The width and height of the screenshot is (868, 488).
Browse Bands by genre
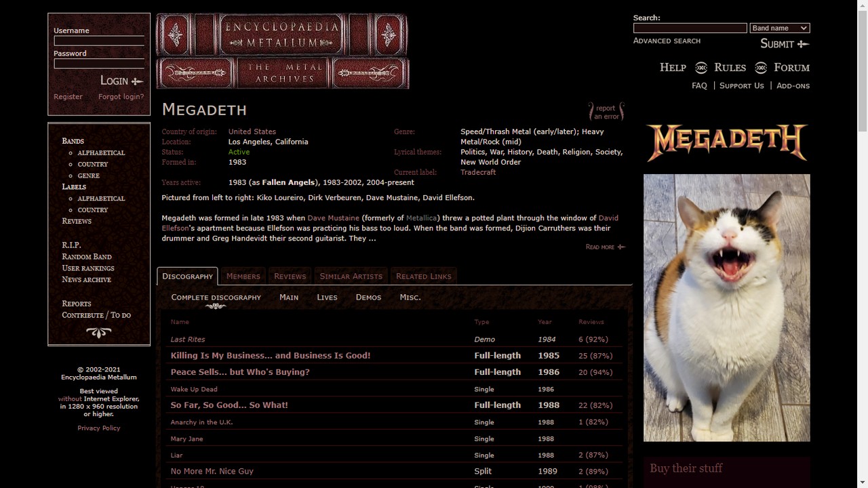(89, 176)
